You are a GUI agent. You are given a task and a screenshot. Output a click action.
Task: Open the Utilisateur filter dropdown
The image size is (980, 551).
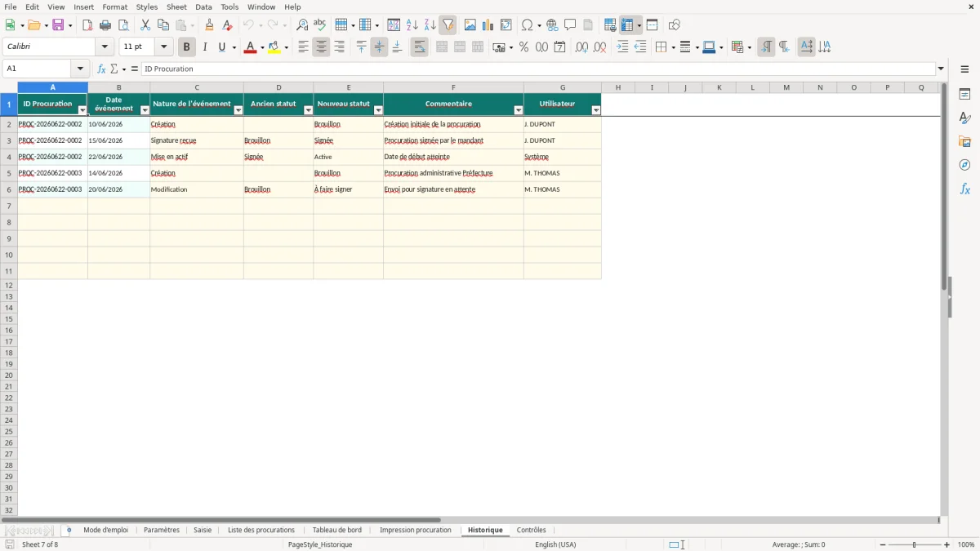tap(596, 110)
